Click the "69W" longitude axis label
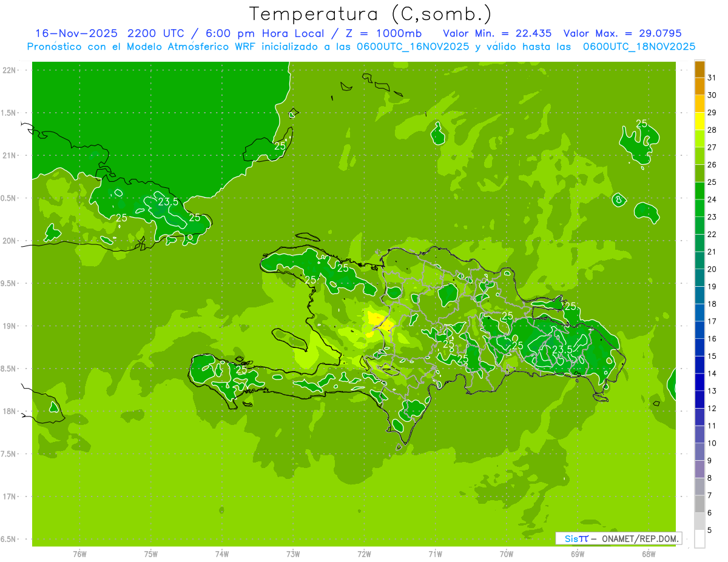The height and width of the screenshot is (562, 728). (x=578, y=554)
